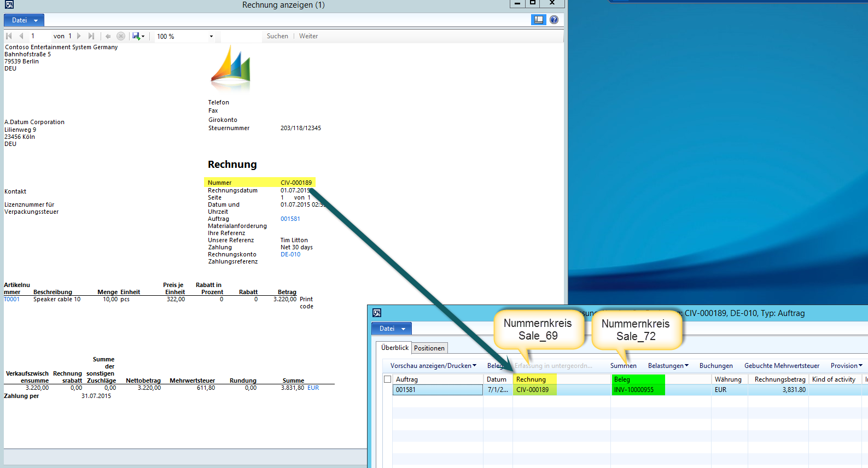Tick the select-all checkbox beside Auftrag
The image size is (868, 468).
388,379
